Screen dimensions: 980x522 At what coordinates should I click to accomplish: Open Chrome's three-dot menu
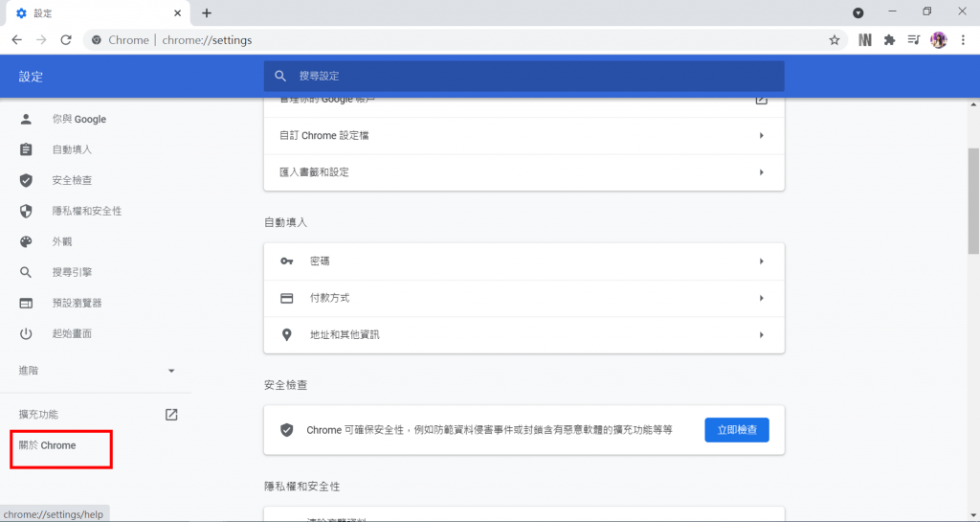tap(963, 40)
